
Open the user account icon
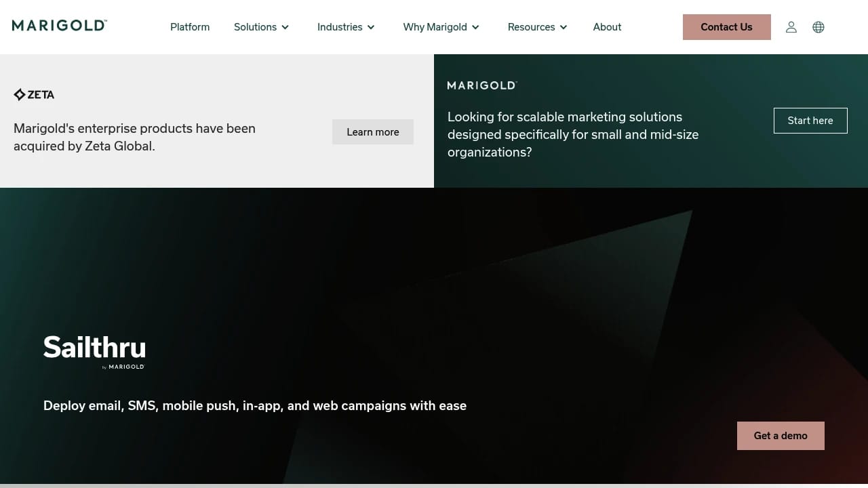791,27
